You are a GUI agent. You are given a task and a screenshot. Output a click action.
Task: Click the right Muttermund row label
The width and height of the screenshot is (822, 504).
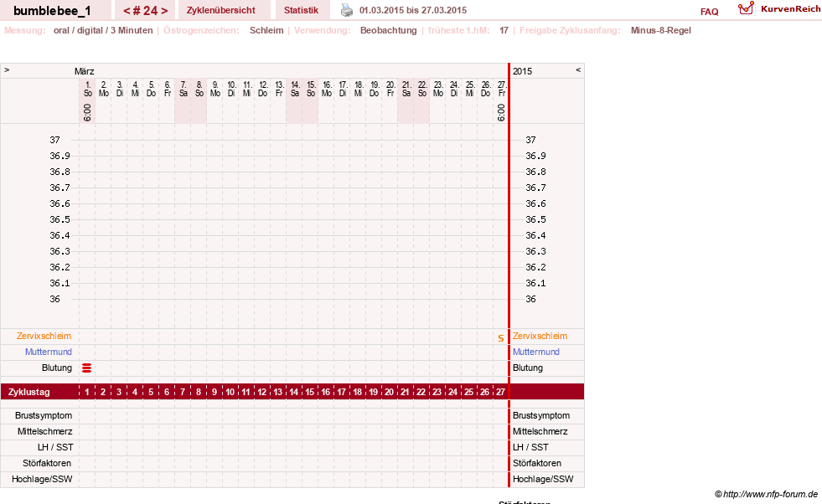tap(535, 352)
